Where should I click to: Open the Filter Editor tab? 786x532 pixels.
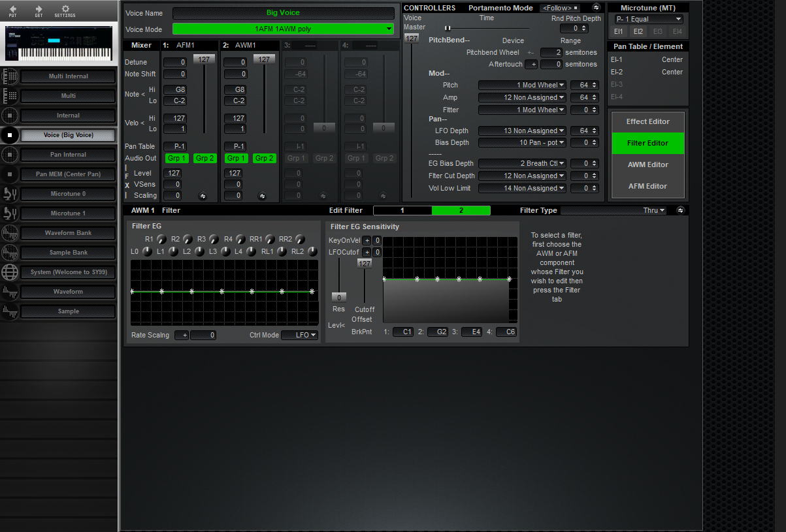coord(648,144)
